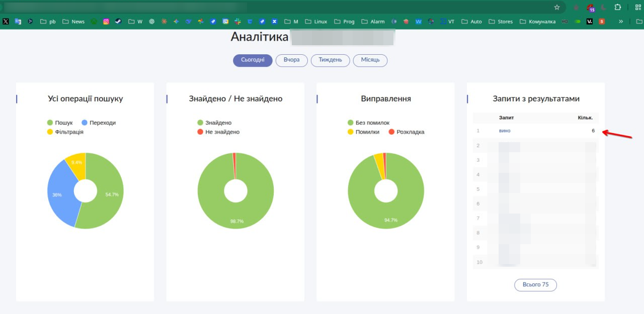
Task: Launch the Steam bookmark
Action: [118, 21]
